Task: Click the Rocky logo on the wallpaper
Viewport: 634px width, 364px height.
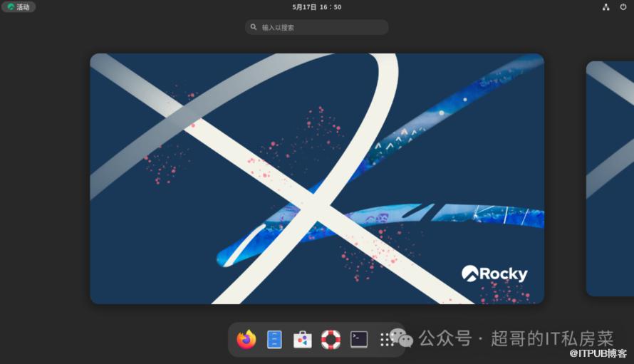Action: click(x=494, y=274)
